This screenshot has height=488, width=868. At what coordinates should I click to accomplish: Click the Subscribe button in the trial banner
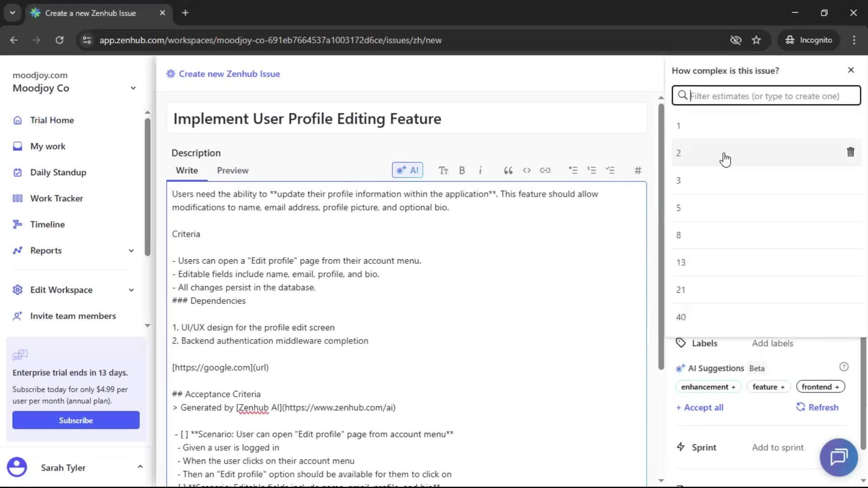click(75, 420)
